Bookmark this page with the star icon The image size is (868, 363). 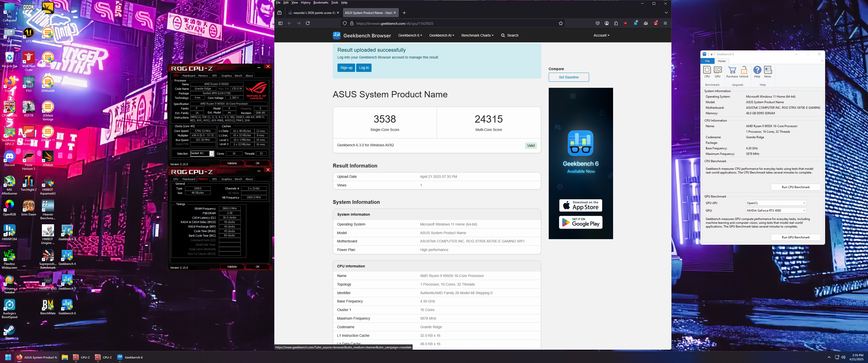pos(561,23)
